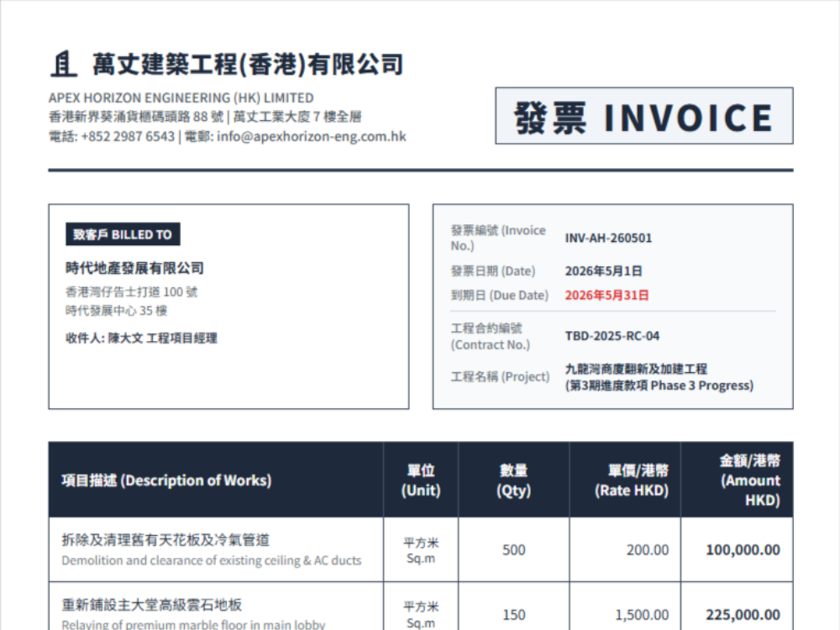This screenshot has height=630, width=840.
Task: Click the red due date 2026年5月31日
Action: [x=607, y=295]
